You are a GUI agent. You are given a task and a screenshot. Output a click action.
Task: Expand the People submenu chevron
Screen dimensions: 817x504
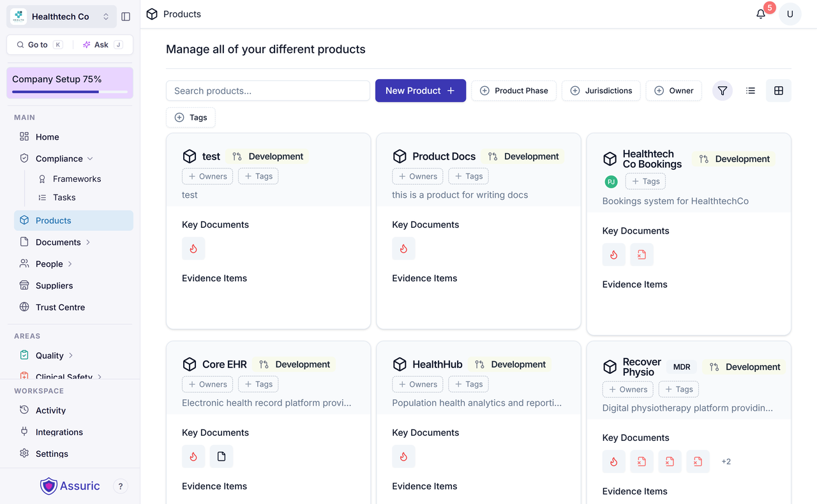(70, 264)
